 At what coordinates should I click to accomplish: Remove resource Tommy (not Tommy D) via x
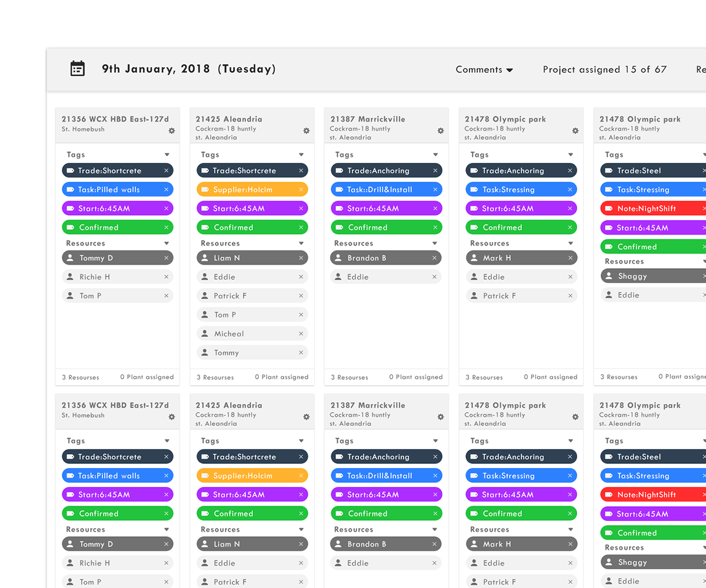[x=301, y=353]
